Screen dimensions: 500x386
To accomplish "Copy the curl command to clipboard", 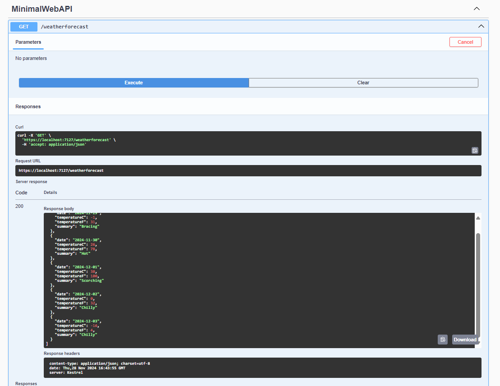I will click(x=475, y=150).
